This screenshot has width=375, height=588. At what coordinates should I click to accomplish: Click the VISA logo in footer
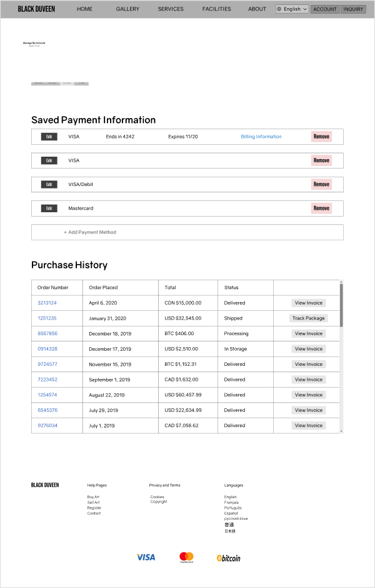[x=146, y=557]
